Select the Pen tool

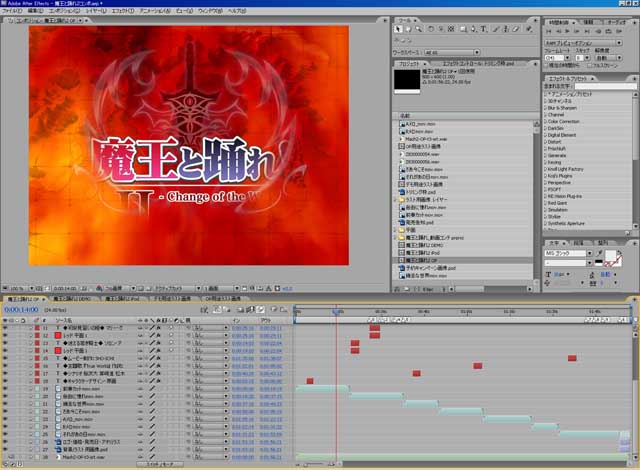(x=473, y=29)
